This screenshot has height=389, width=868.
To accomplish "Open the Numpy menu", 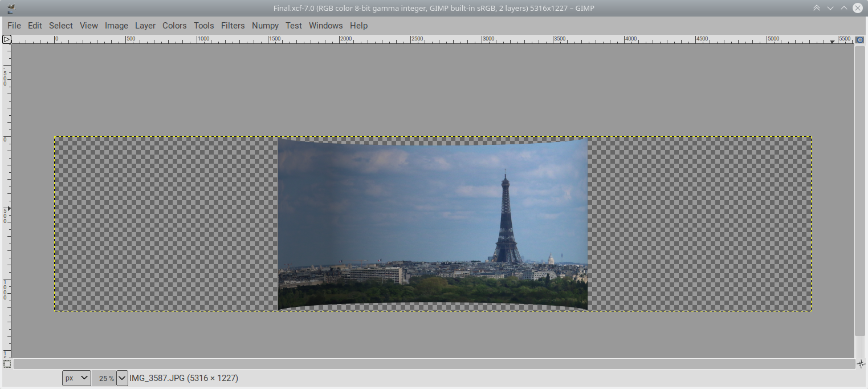I will point(265,26).
